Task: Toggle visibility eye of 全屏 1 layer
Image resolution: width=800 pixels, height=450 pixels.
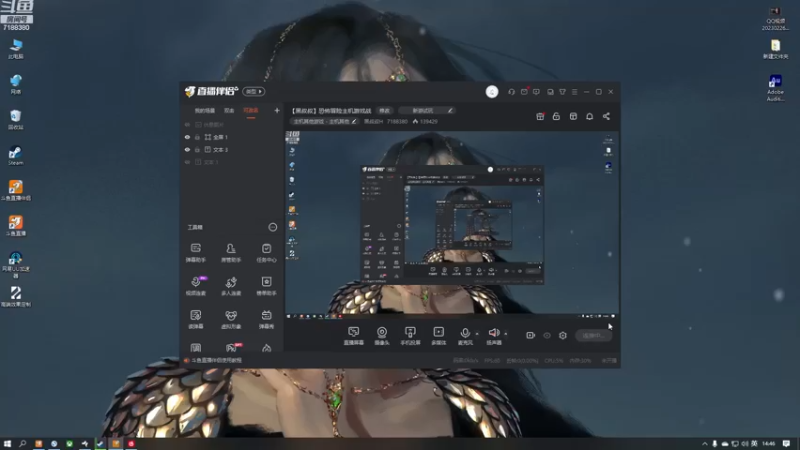Action: pyautogui.click(x=187, y=137)
